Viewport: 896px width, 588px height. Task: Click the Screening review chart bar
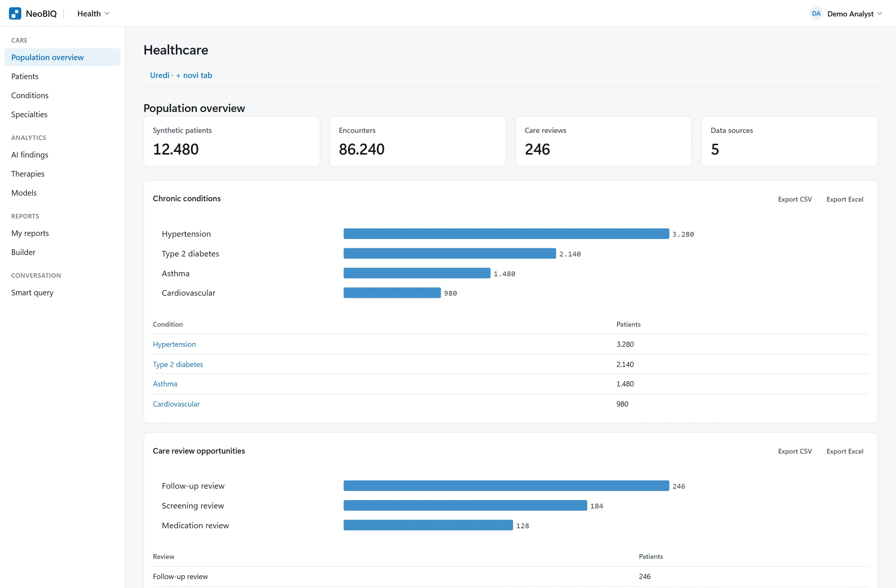(x=465, y=505)
